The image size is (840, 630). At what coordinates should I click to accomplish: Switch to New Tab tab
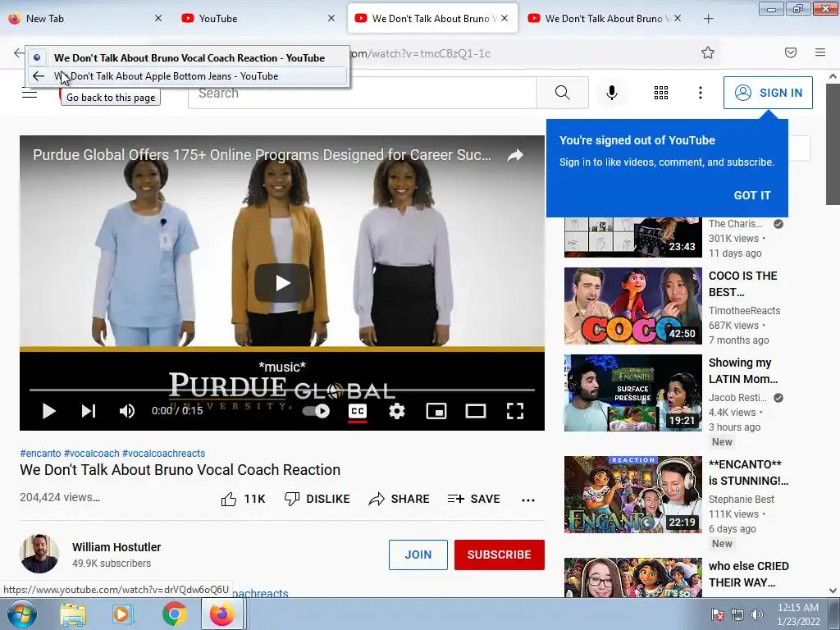[x=80, y=18]
